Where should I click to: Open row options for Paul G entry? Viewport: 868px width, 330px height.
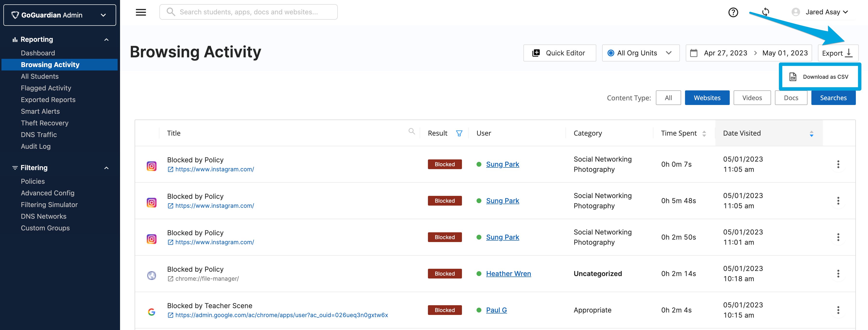click(x=838, y=310)
